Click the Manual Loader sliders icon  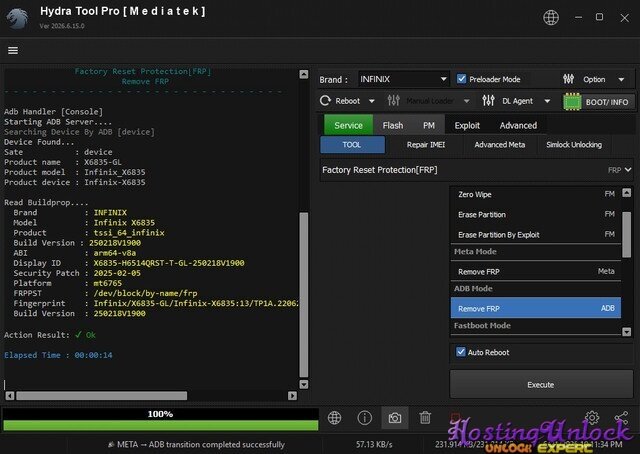393,100
